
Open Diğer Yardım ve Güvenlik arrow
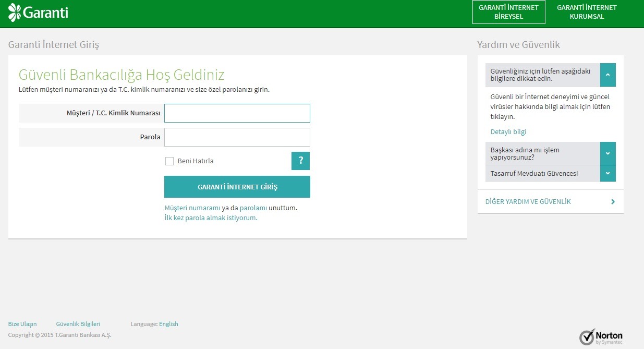613,201
